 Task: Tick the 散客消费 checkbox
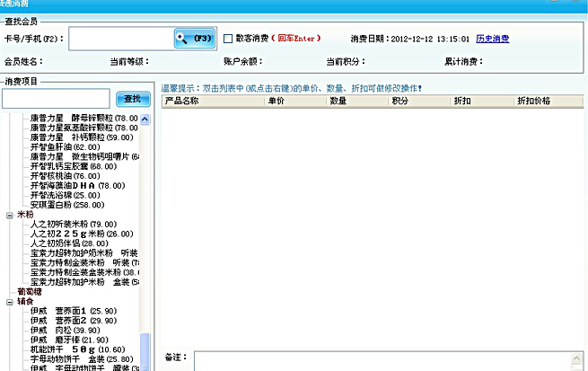[x=228, y=39]
